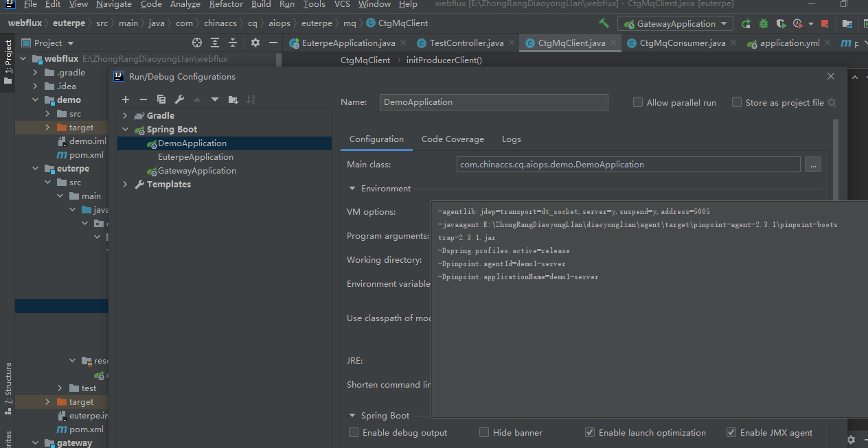Viewport: 868px width, 448px height.
Task: Toggle Hide banner checkbox
Action: (x=484, y=433)
